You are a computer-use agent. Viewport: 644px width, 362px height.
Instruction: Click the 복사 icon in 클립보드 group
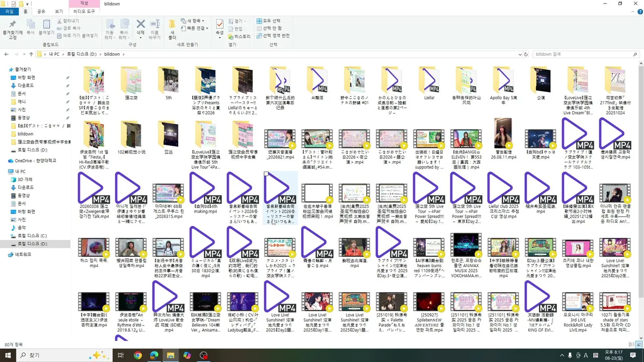31,24
